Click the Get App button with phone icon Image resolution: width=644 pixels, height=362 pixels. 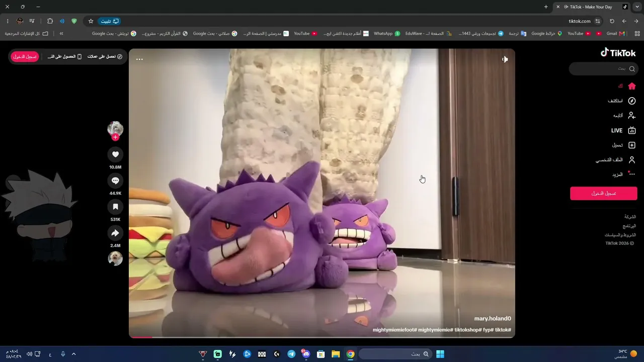pyautogui.click(x=65, y=56)
